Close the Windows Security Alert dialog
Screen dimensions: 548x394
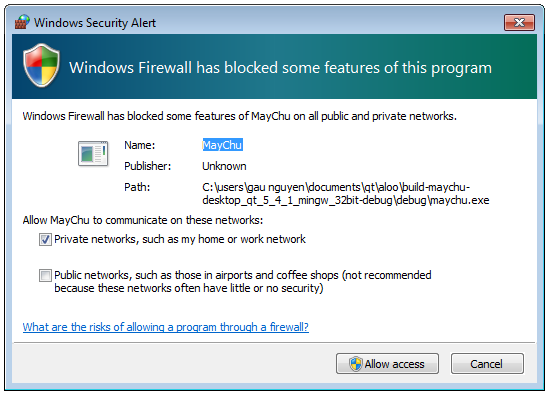[x=519, y=22]
